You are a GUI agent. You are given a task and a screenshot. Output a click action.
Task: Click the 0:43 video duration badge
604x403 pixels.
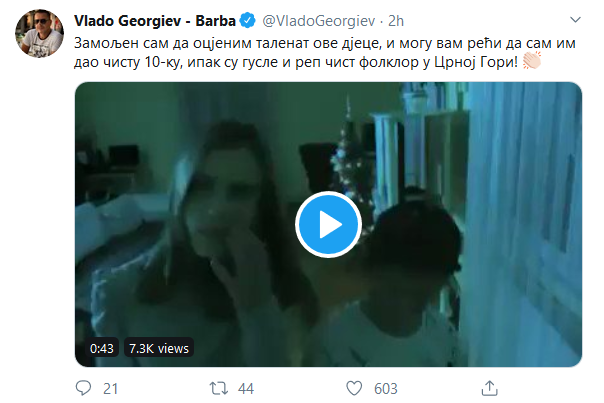tap(100, 349)
